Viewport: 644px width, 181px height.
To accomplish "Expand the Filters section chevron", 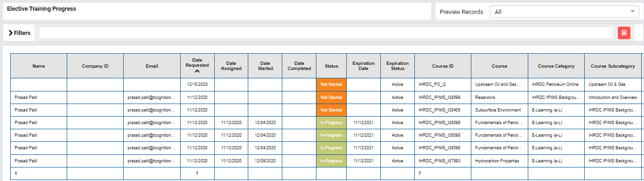I will (x=10, y=33).
